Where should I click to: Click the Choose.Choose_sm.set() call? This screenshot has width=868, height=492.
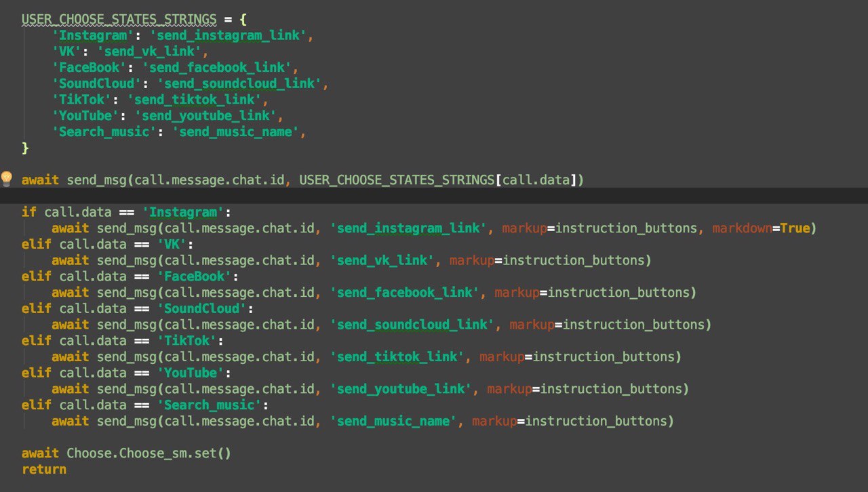point(149,453)
